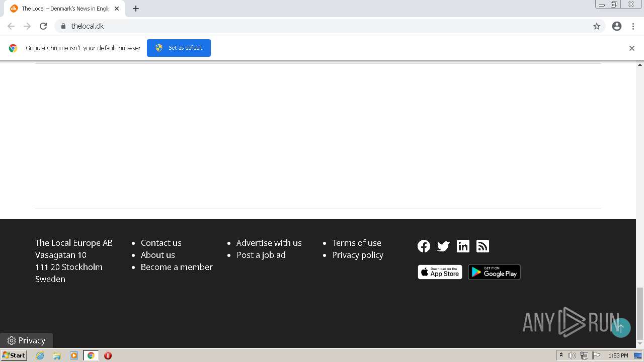Click the red stop-sign taskbar icon
The image size is (644, 362).
coord(108,355)
